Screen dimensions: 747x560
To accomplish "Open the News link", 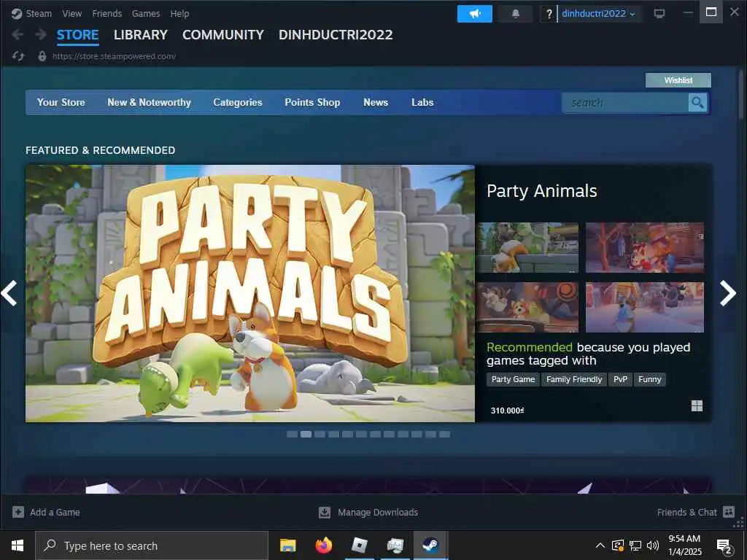I will coord(376,102).
